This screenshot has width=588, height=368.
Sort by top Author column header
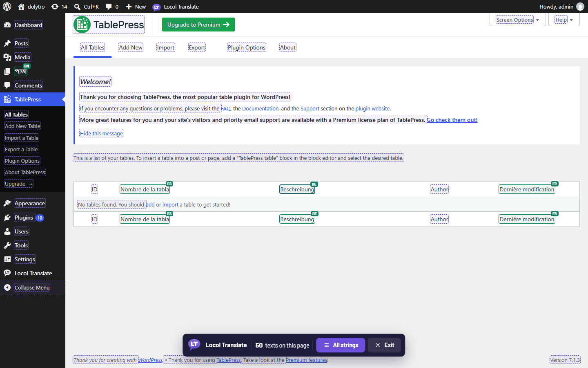pyautogui.click(x=439, y=189)
